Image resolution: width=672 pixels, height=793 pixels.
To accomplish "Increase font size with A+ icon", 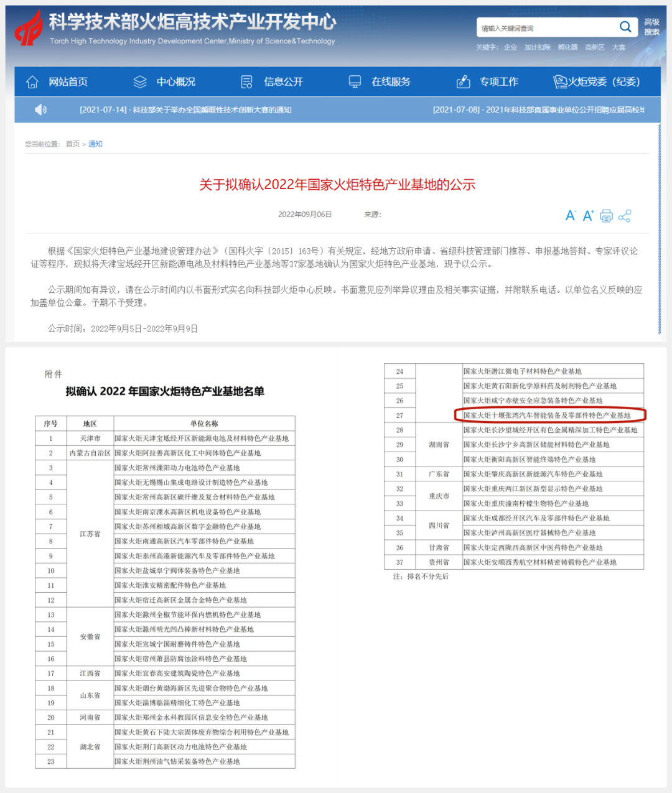I will point(588,216).
